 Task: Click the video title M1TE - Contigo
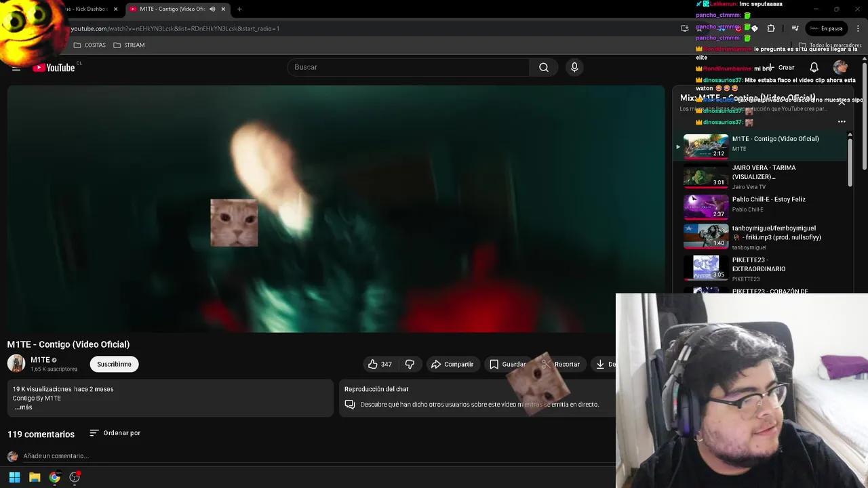[x=68, y=344]
